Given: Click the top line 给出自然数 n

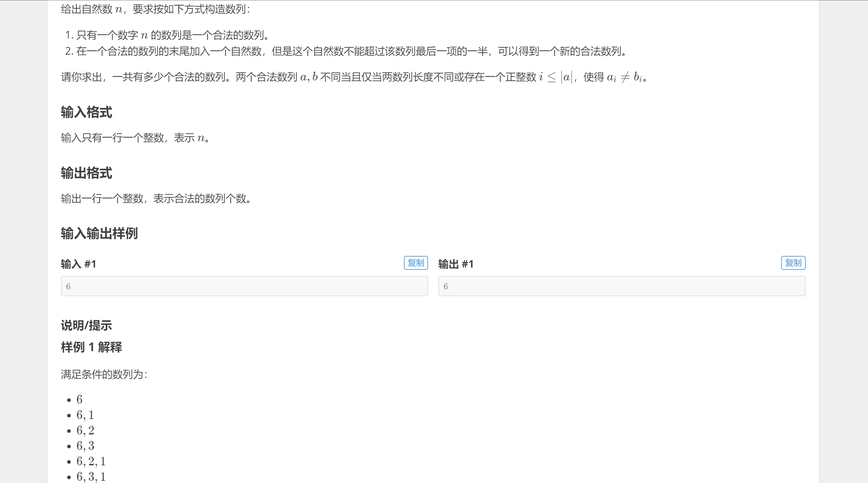Looking at the screenshot, I should [155, 9].
